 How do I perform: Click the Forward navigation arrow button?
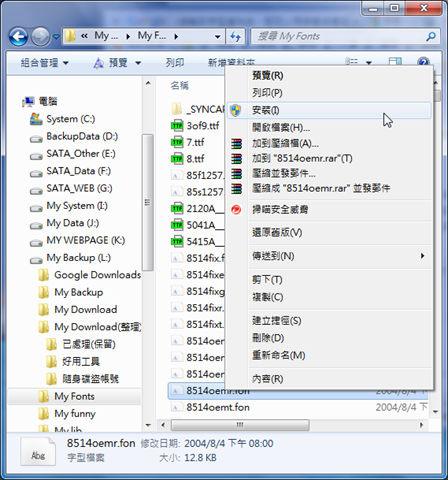40,36
